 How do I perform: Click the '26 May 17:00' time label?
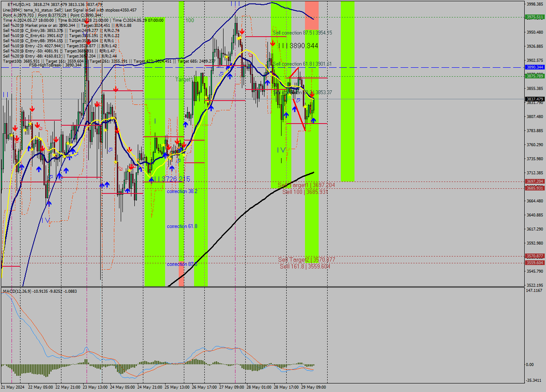(204, 387)
